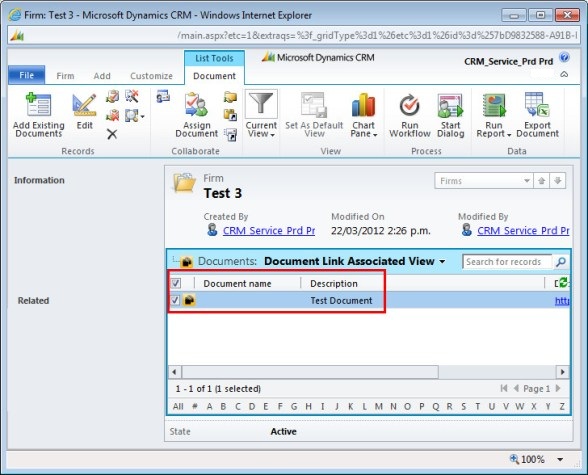
Task: Click the Assign Document button
Action: tap(196, 115)
